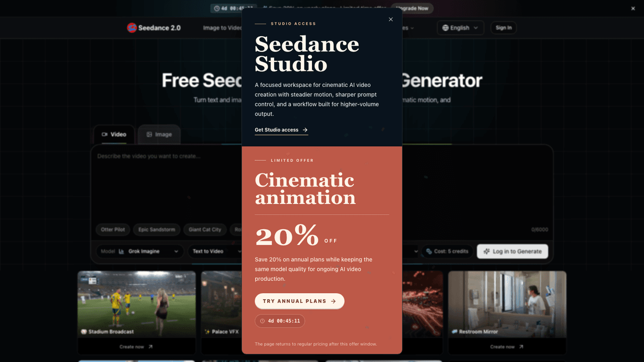
Task: Click the Sign In button
Action: pyautogui.click(x=504, y=28)
